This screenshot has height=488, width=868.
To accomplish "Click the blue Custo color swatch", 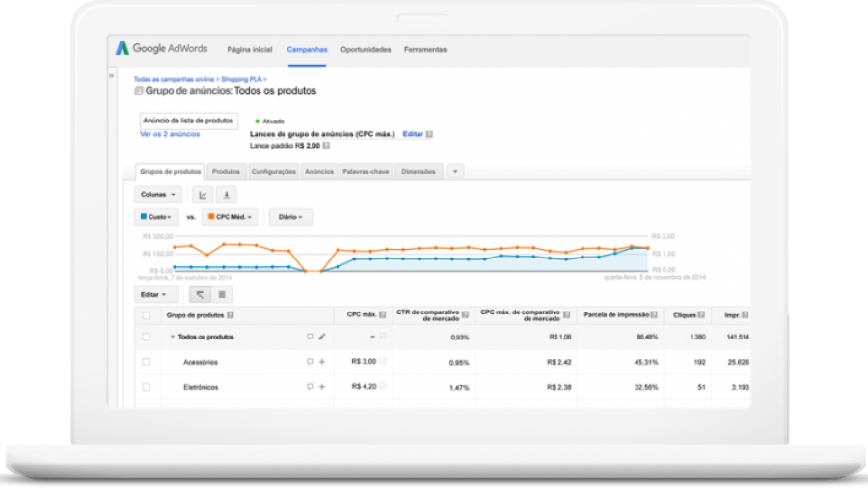I will pyautogui.click(x=144, y=217).
